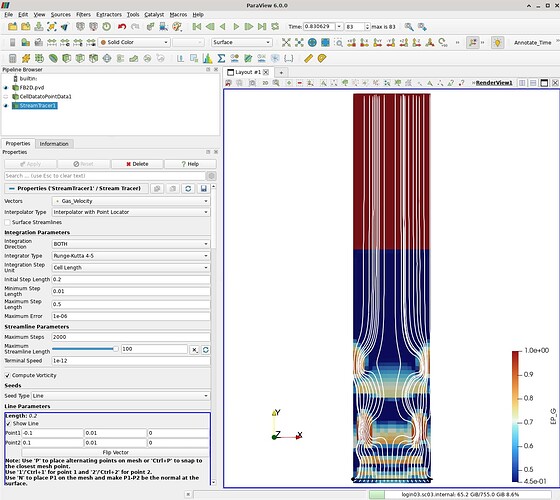Open the Surface representation dropdown
The image size is (560, 500).
pos(241,42)
